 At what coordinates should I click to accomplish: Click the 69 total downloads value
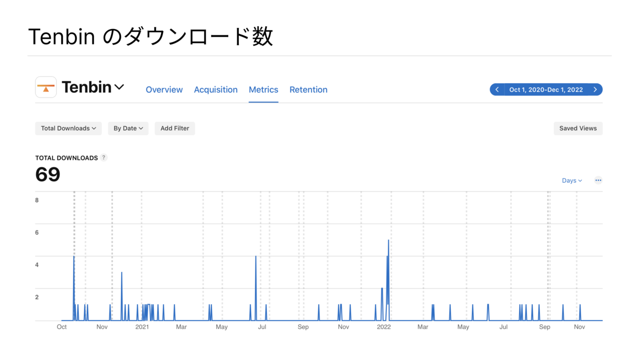pos(48,174)
